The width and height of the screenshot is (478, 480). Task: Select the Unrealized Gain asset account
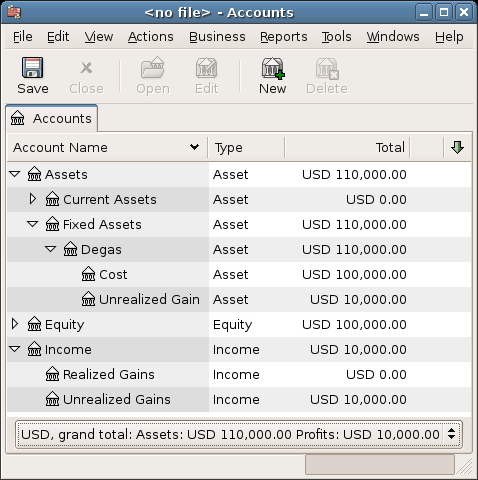(x=239, y=299)
